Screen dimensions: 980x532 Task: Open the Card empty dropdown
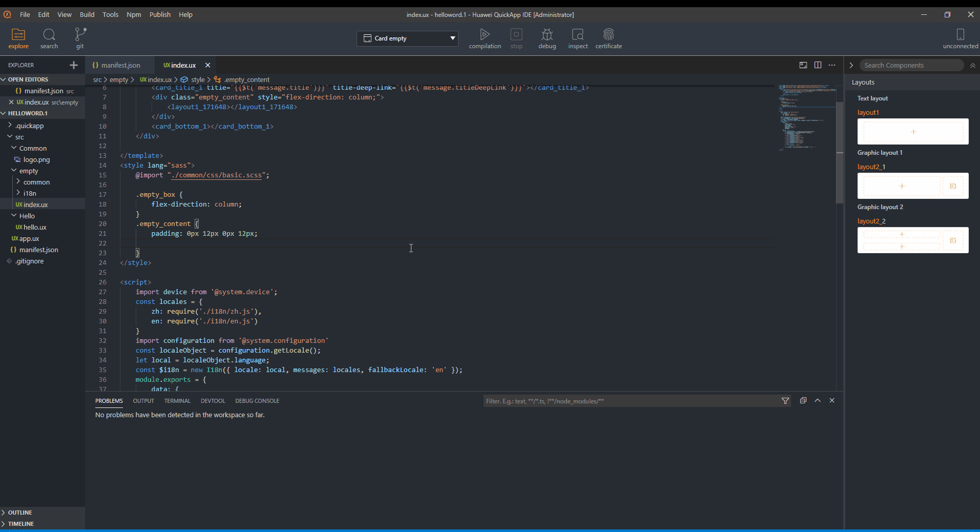coord(407,38)
